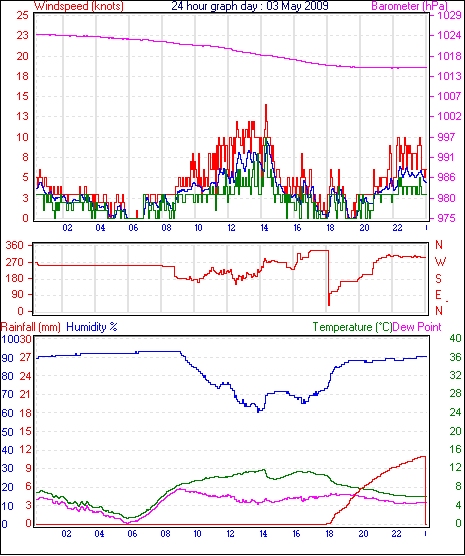The height and width of the screenshot is (556, 465).
Task: Click hour 20 on the bottom chart axis
Action: click(x=364, y=533)
